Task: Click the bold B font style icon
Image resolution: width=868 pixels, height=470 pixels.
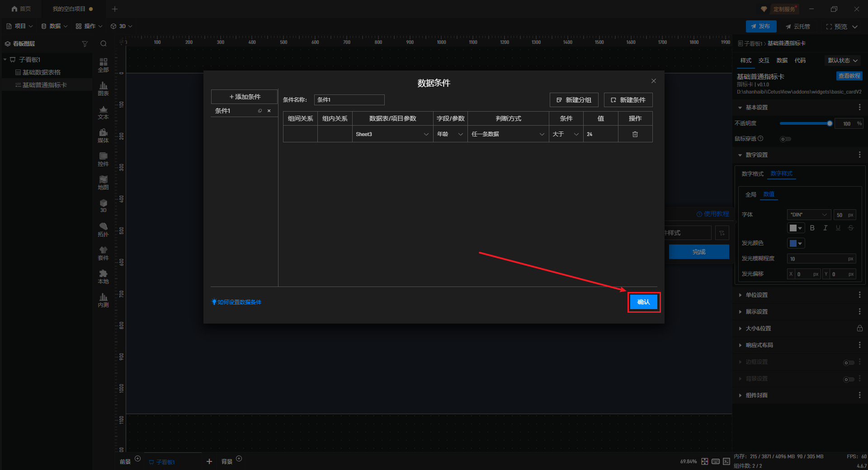Action: pos(812,228)
